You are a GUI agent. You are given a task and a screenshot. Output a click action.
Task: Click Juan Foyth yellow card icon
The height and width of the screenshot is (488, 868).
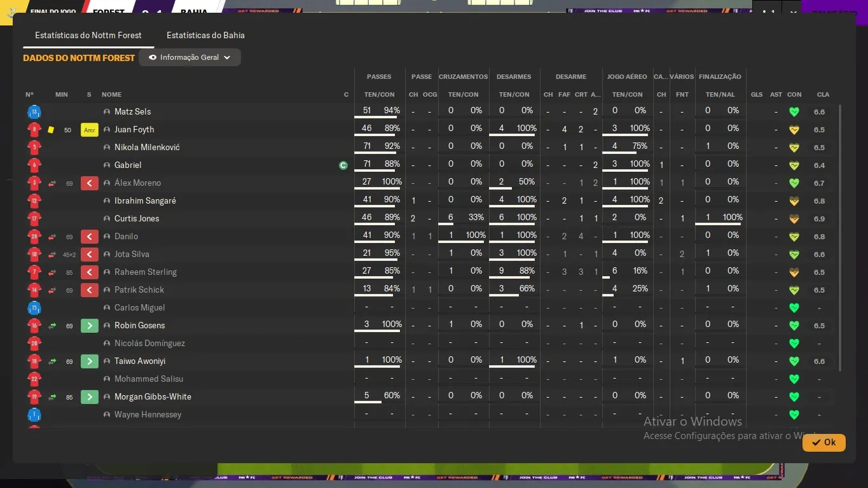tap(51, 130)
